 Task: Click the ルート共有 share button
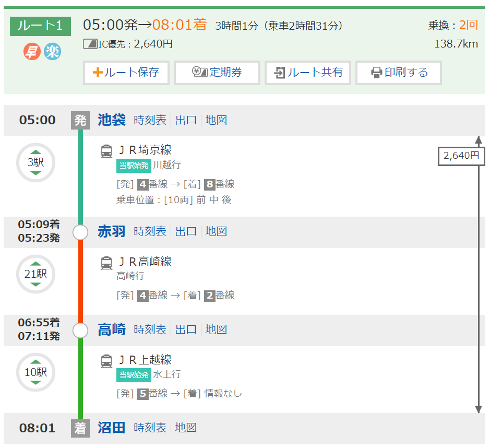pyautogui.click(x=308, y=73)
